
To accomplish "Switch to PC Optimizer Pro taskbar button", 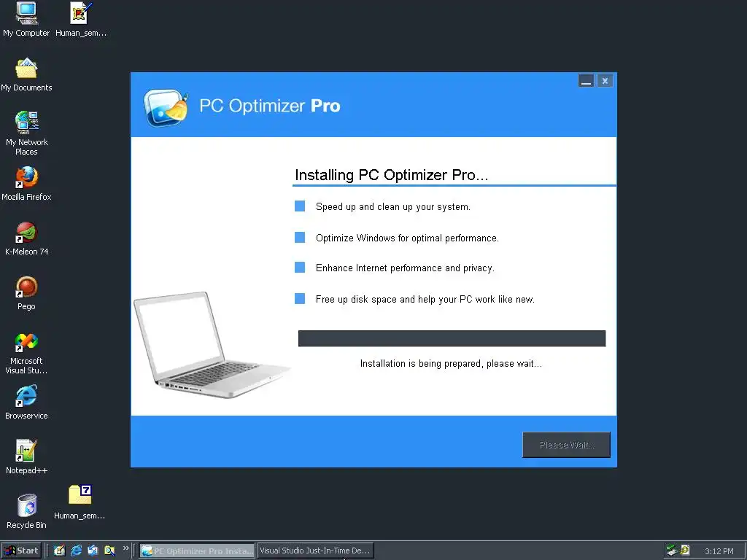I will pos(197,551).
